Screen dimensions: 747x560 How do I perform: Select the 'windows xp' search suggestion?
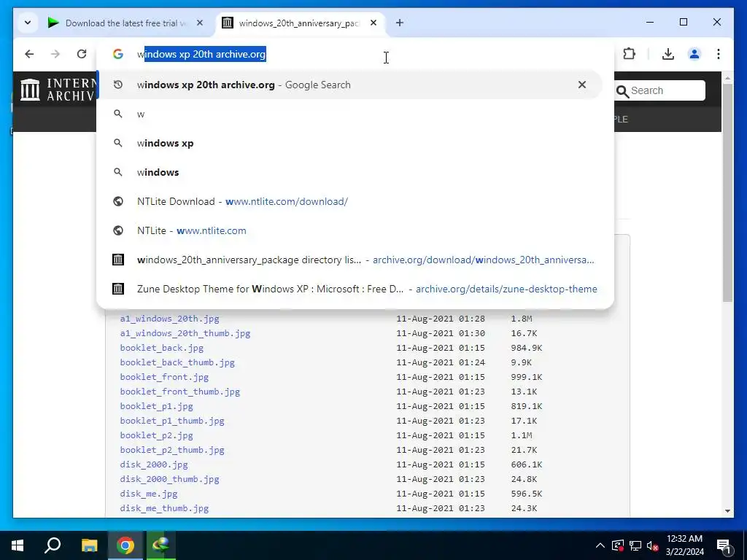(x=350, y=143)
